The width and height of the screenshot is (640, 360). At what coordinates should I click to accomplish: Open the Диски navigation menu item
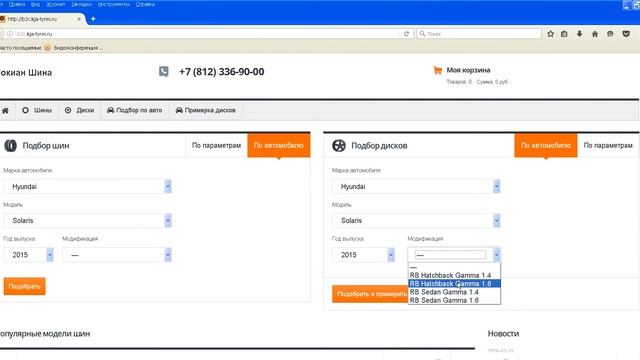tap(80, 110)
